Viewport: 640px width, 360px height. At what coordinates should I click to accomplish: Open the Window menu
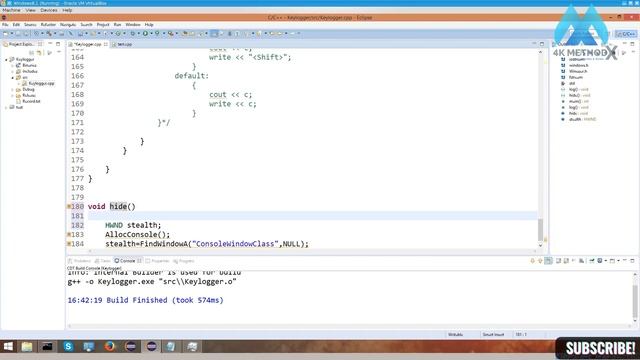(133, 24)
